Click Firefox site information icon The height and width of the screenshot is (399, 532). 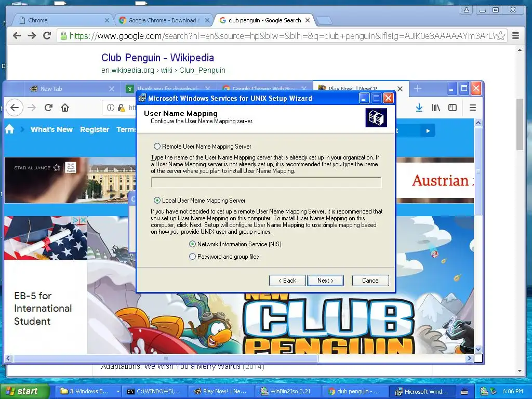[110, 108]
